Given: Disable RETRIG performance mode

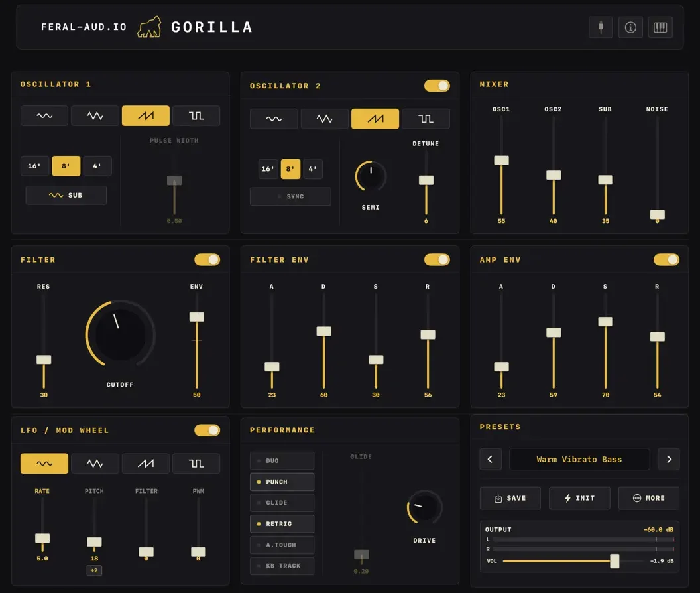Looking at the screenshot, I should coord(282,524).
